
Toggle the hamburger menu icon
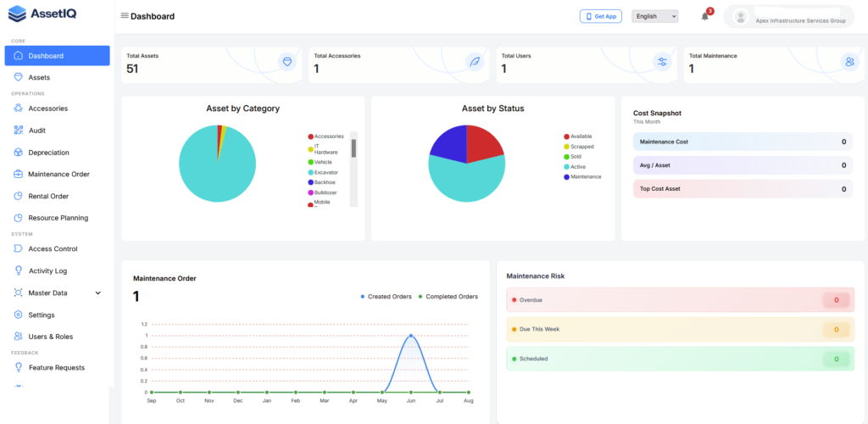[125, 15]
